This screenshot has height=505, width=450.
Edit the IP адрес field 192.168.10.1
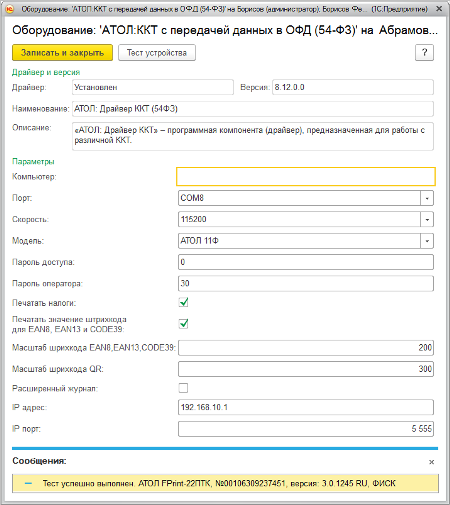pos(306,407)
